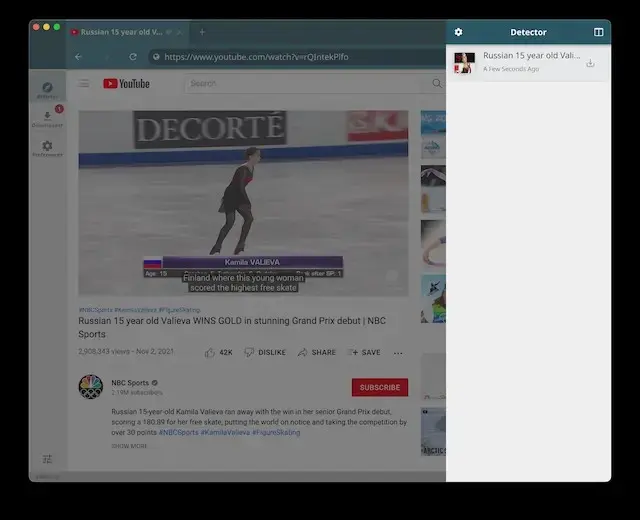Download detected Russian 15 year old video
This screenshot has height=520, width=640.
[590, 63]
